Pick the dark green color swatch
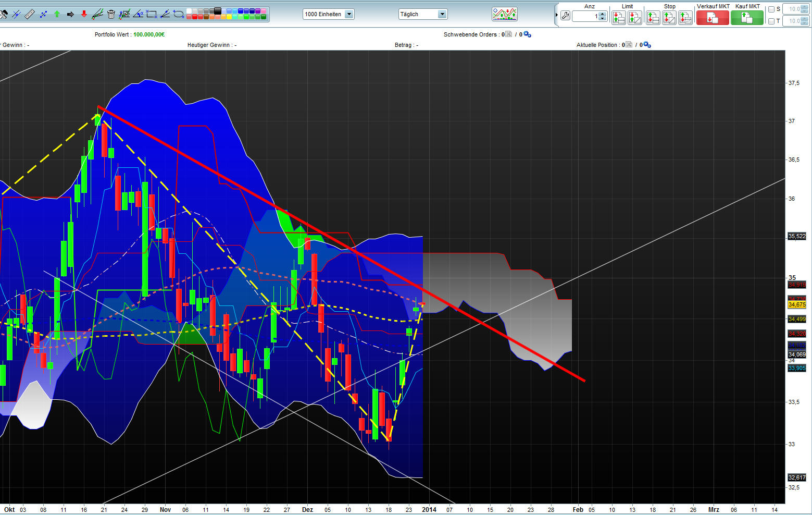This screenshot has width=812, height=515. point(263,17)
